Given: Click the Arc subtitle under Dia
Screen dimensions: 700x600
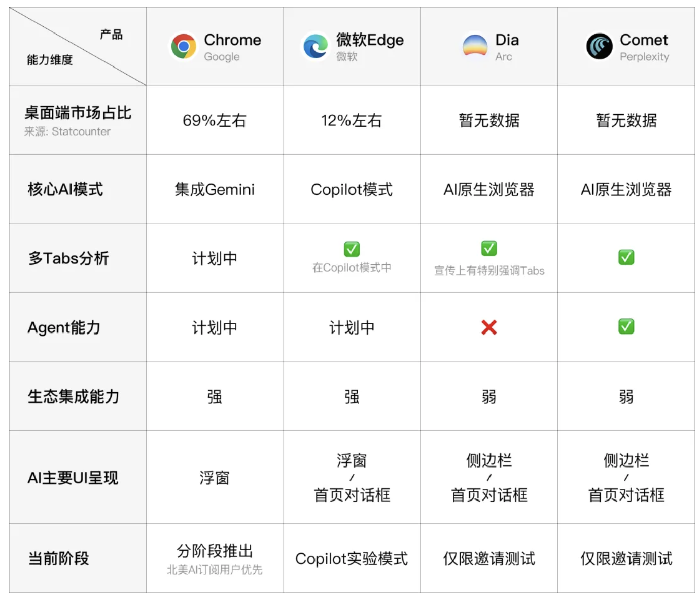Looking at the screenshot, I should [x=503, y=57].
